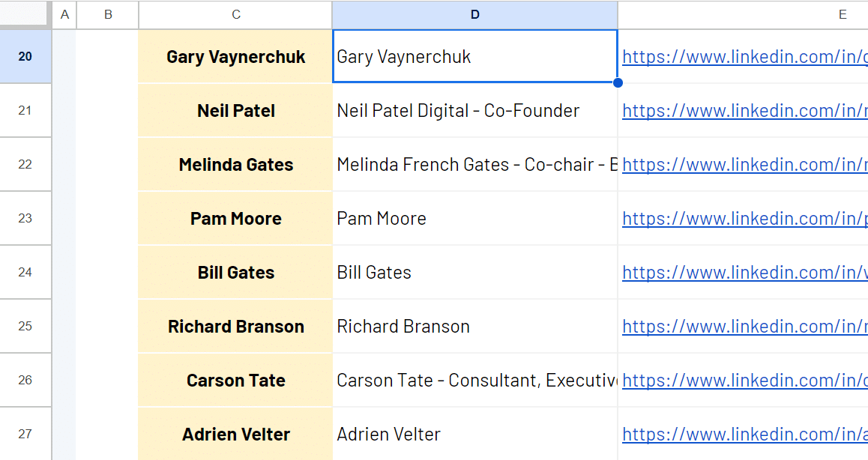868x460 pixels.
Task: Select the cell reading Neil Patel Digital - Co-Founder
Action: [x=474, y=111]
